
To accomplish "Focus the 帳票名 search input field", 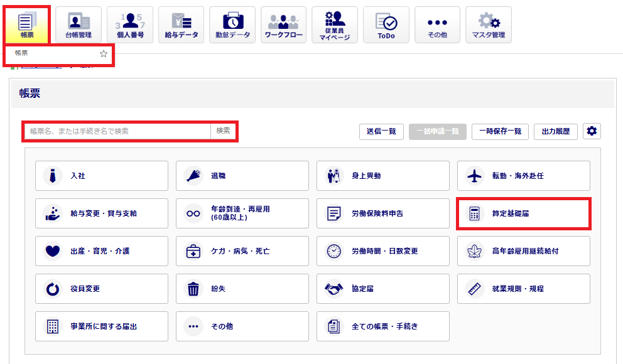I will click(x=118, y=131).
